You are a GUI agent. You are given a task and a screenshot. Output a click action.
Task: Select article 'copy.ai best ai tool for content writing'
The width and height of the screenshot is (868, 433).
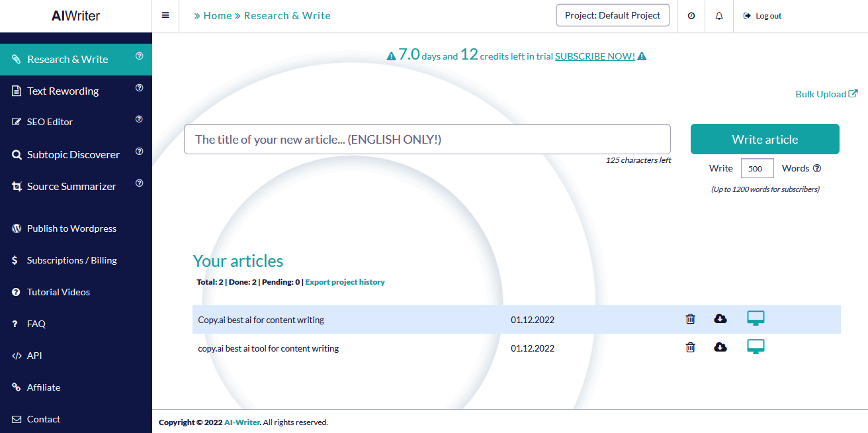(269, 348)
